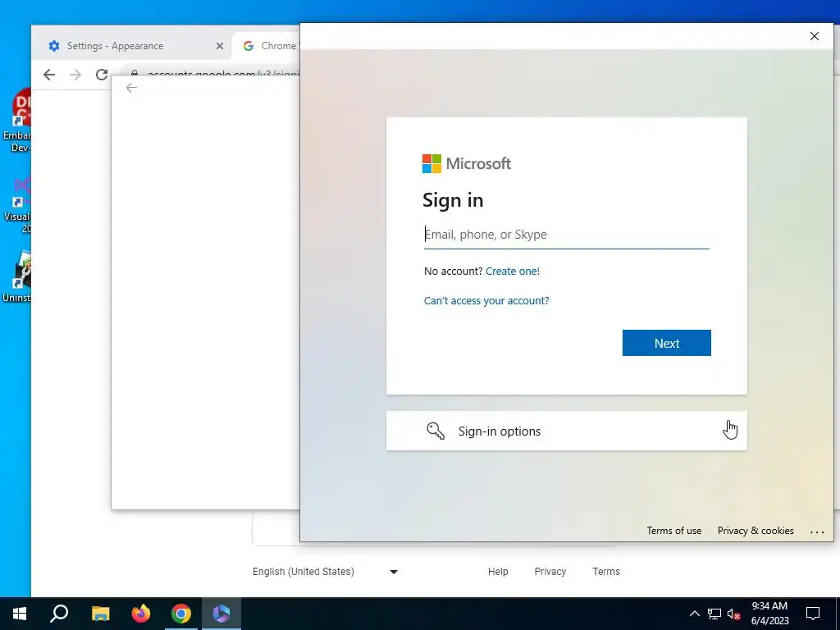Click the taskbar clock showing 9:34 AM
The width and height of the screenshot is (840, 630).
[x=769, y=614]
